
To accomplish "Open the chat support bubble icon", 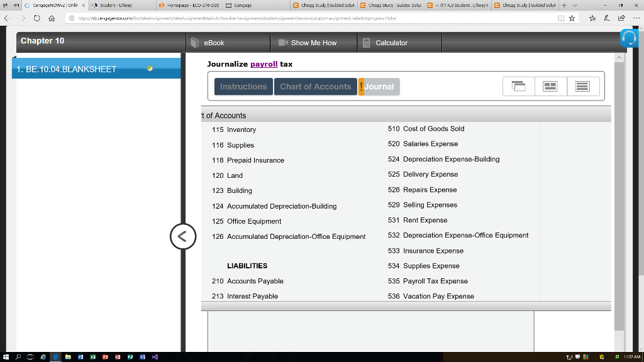I will point(629,39).
